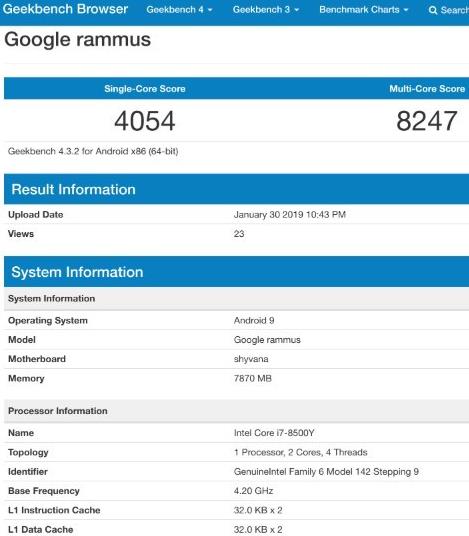
Task: Click the gray System Information subheader row
Action: [x=237, y=298]
